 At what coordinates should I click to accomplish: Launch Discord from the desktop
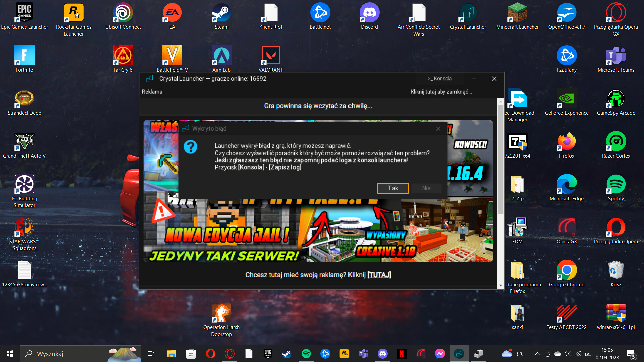pos(369,17)
